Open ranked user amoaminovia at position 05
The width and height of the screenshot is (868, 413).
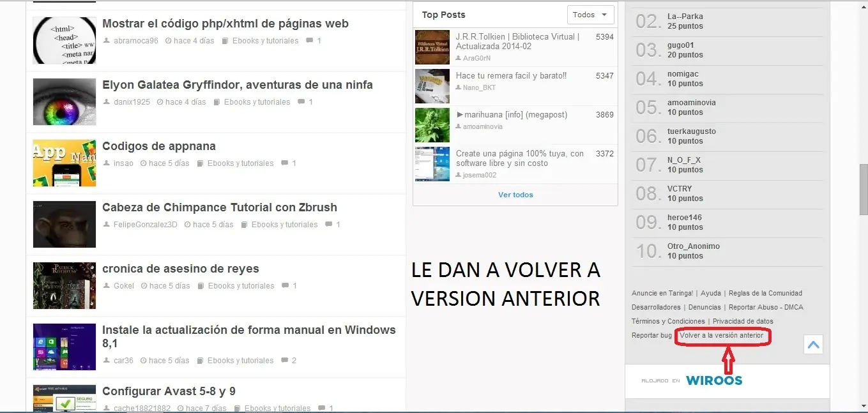tap(692, 103)
